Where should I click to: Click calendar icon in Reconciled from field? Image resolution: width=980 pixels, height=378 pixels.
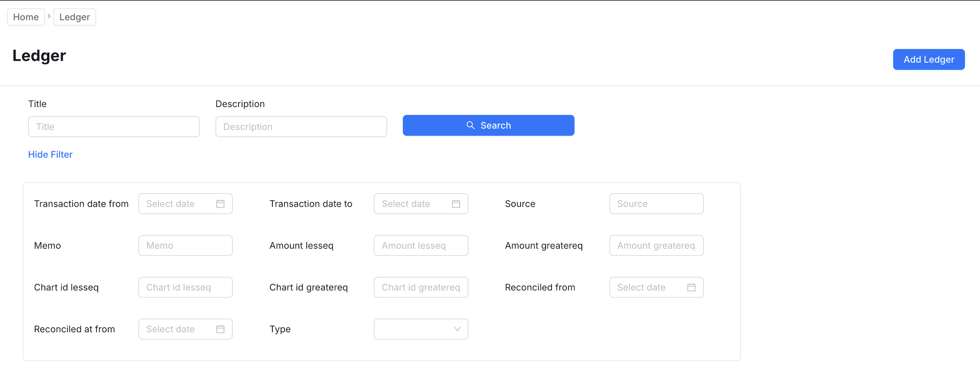691,287
